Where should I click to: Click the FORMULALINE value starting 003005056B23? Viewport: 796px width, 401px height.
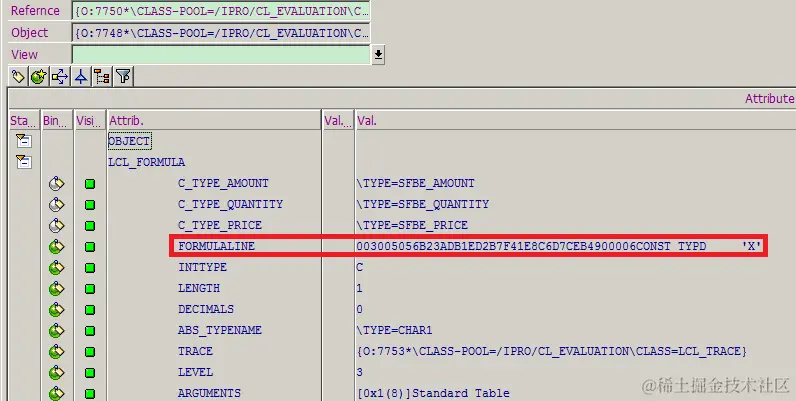coord(559,247)
